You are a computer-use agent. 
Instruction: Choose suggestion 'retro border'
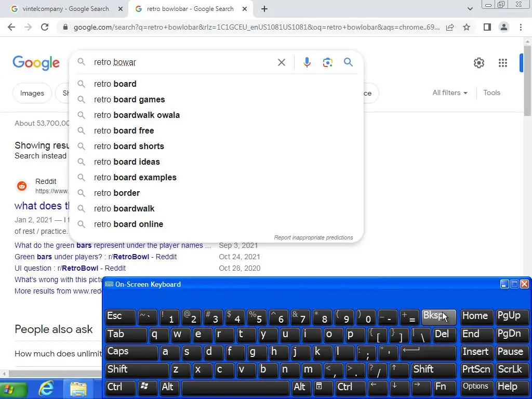tap(216, 193)
